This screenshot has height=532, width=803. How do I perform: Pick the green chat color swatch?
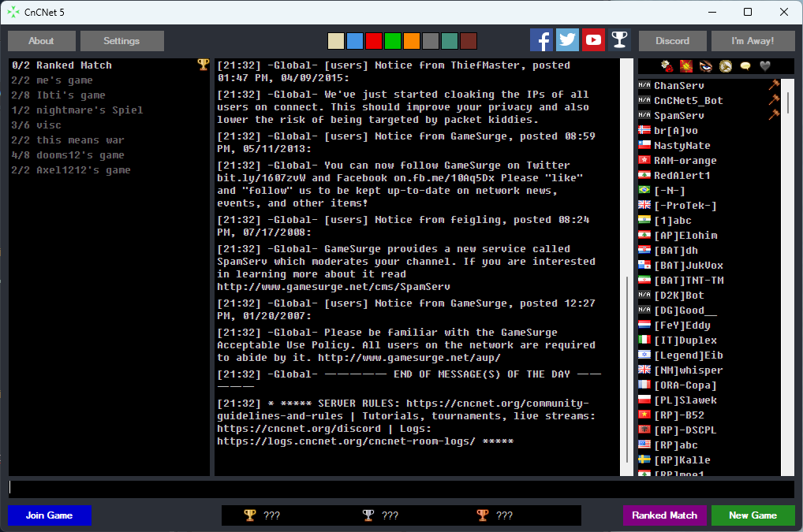[x=393, y=41]
